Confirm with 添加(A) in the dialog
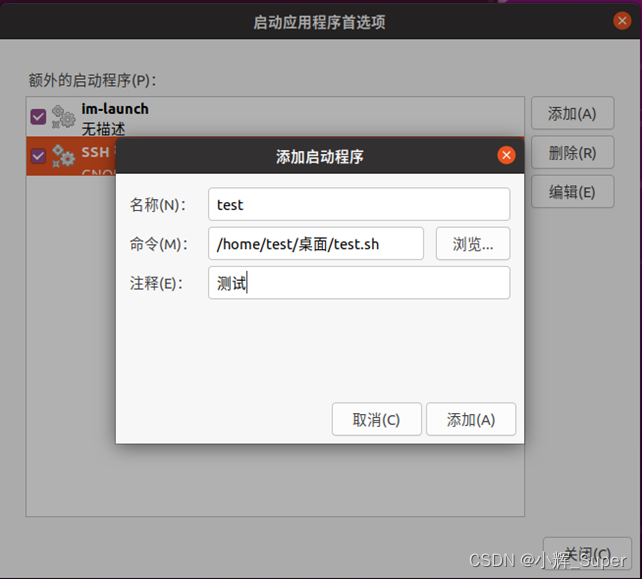This screenshot has height=579, width=642. pos(471,419)
